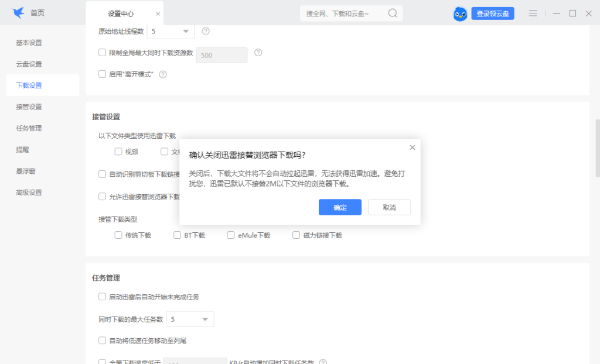Enable the 视频 file type checkbox

pos(118,151)
